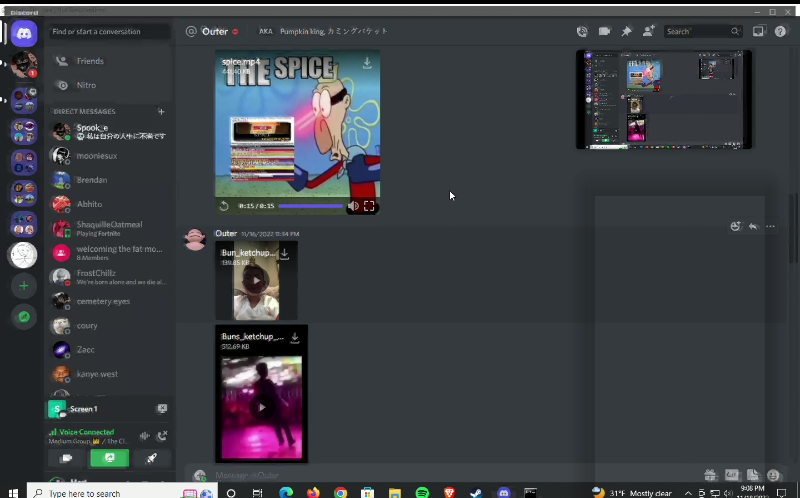This screenshot has width=800, height=498.
Task: Start a video call from header
Action: 604,31
